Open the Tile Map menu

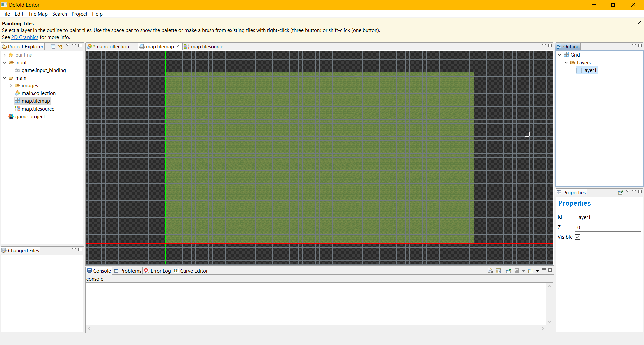point(38,14)
